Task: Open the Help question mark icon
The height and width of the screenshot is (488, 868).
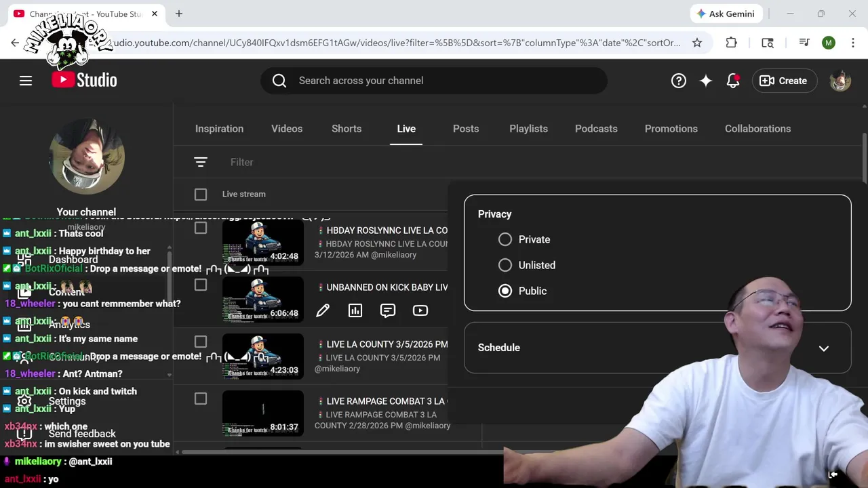Action: pyautogui.click(x=679, y=81)
